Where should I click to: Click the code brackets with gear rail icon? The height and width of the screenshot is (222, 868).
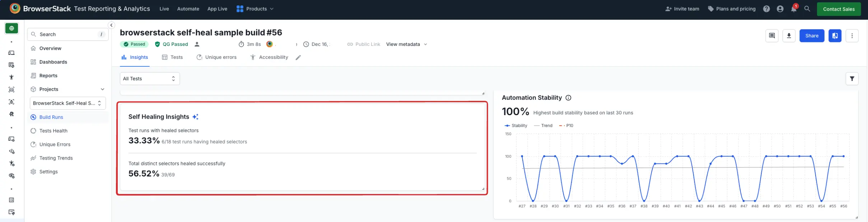click(x=11, y=151)
